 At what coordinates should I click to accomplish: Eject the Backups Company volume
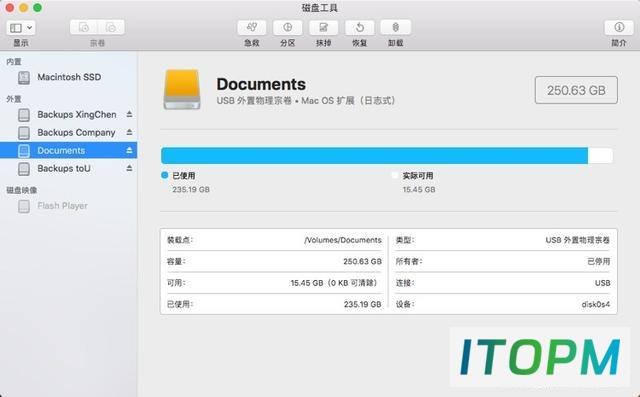[129, 132]
